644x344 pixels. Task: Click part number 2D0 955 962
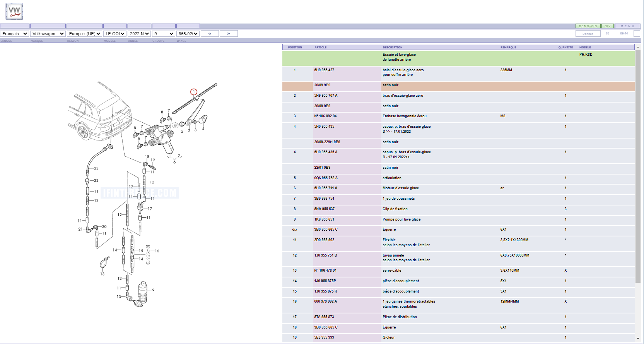click(324, 240)
